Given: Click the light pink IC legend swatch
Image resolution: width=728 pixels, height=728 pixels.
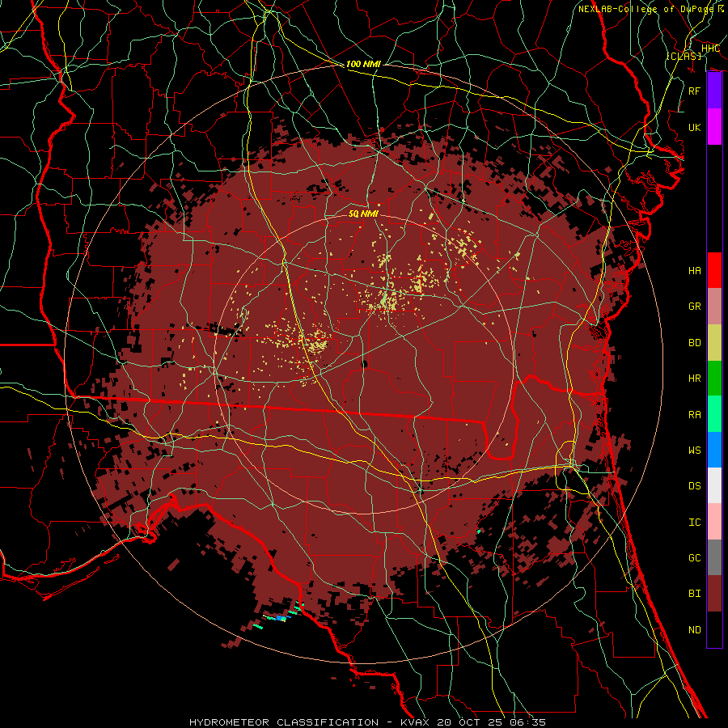Looking at the screenshot, I should tap(714, 522).
